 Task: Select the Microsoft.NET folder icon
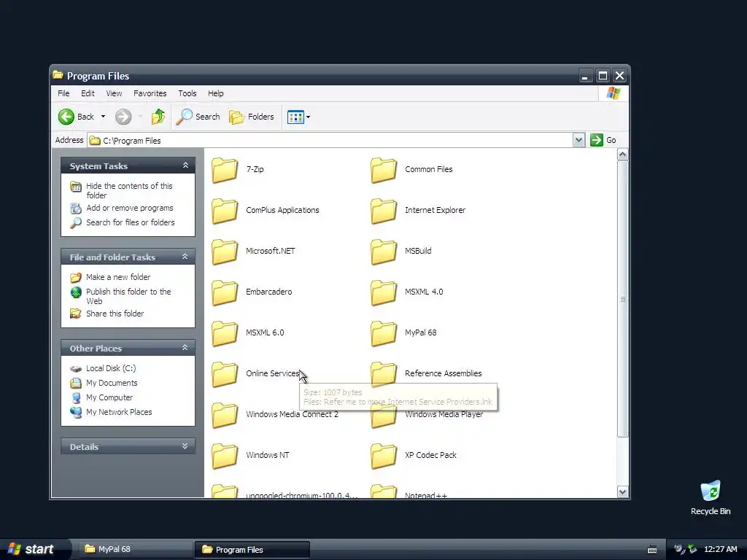point(225,252)
